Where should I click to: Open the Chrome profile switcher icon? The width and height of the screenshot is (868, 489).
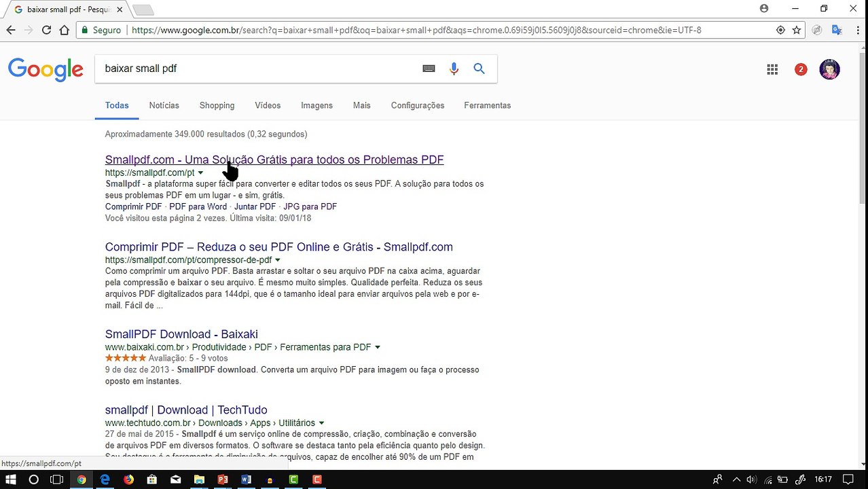point(764,9)
